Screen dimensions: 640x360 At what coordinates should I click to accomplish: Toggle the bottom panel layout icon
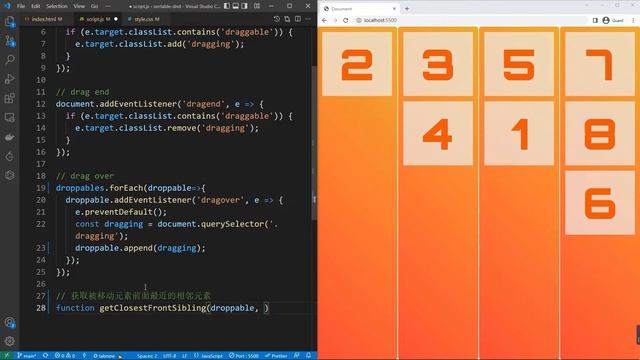[236, 6]
